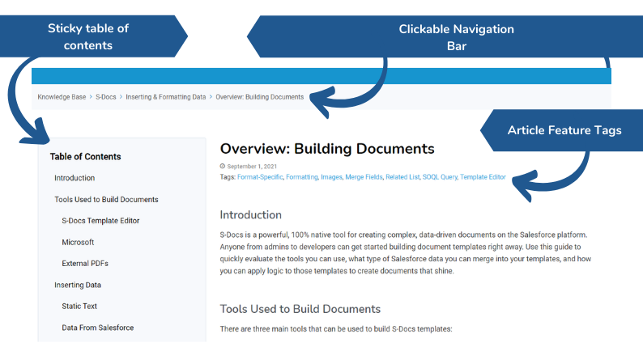Open the Knowledge Base breadcrumb link
The image size is (643, 364).
pos(62,97)
